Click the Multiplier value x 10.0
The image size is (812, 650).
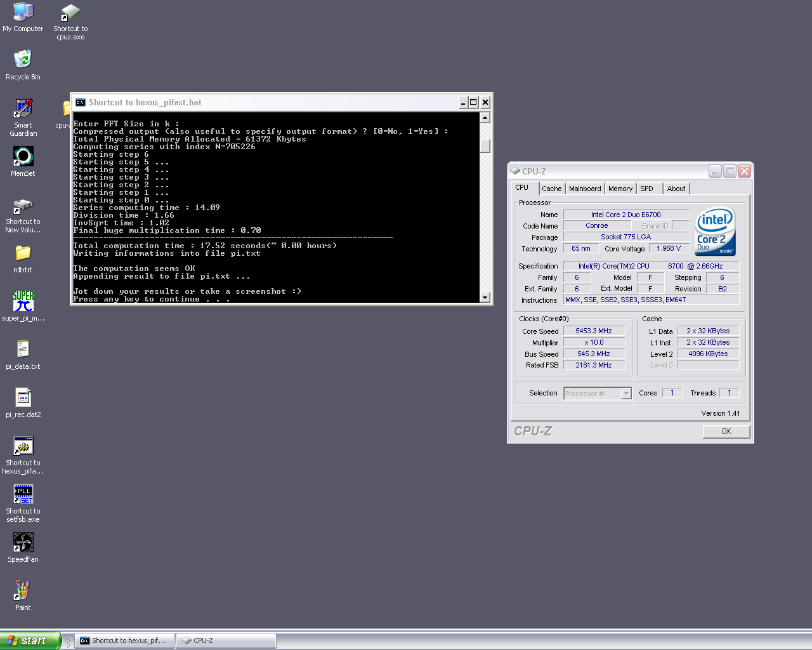(x=594, y=342)
